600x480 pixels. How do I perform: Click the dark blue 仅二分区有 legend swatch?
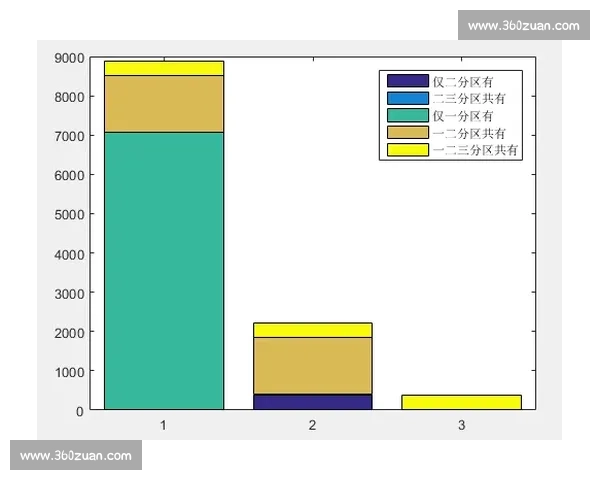point(405,81)
